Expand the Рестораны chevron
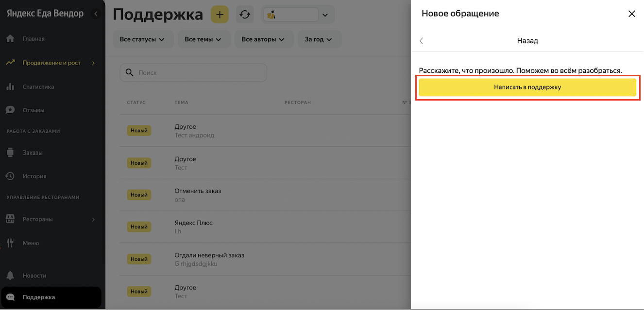 click(x=94, y=220)
